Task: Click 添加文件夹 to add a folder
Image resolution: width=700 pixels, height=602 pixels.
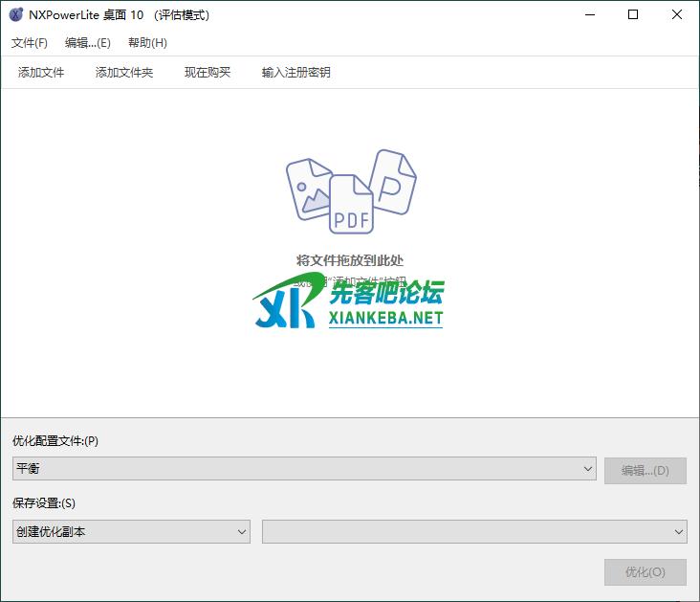Action: 124,73
